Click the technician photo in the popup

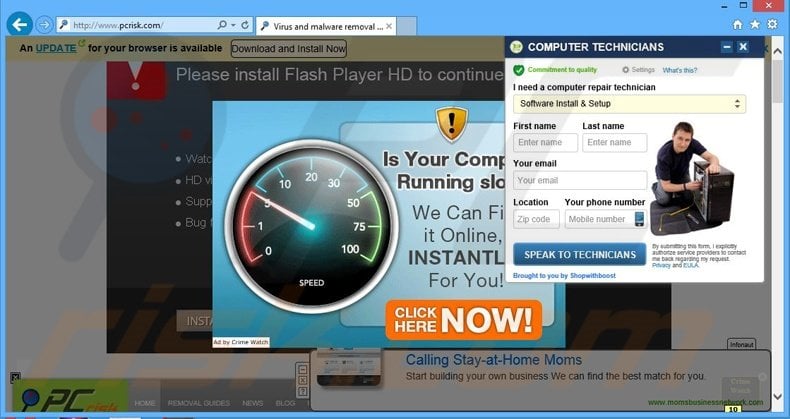(693, 179)
